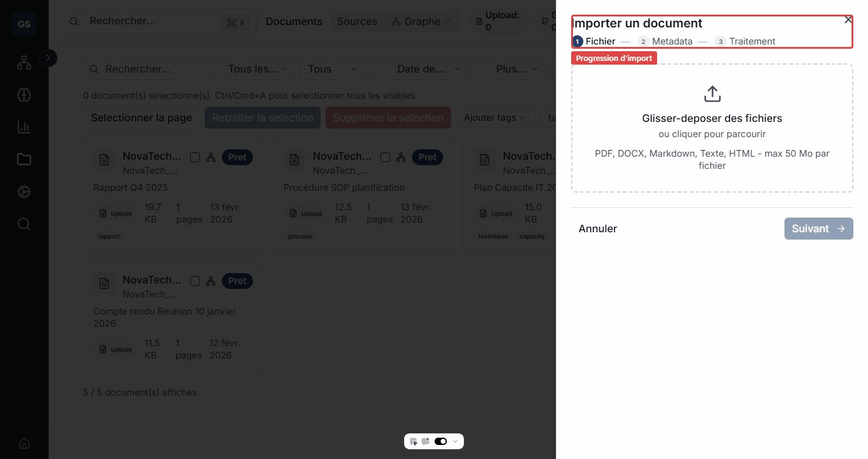This screenshot has height=459, width=868.
Task: Click the graph icon on the Rapport Q4 card
Action: coord(211,157)
